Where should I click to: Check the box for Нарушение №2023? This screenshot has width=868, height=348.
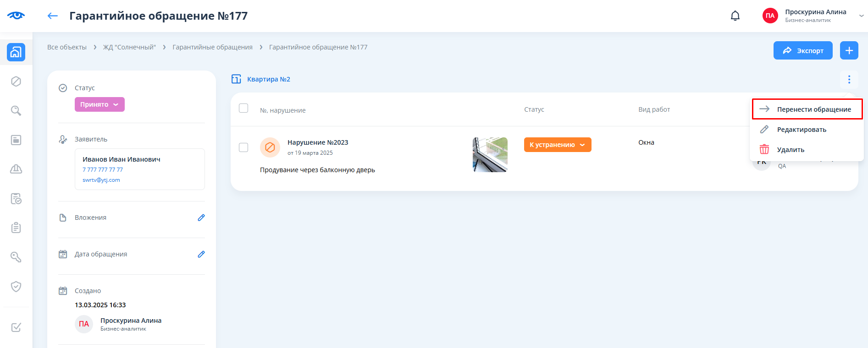[x=243, y=147]
